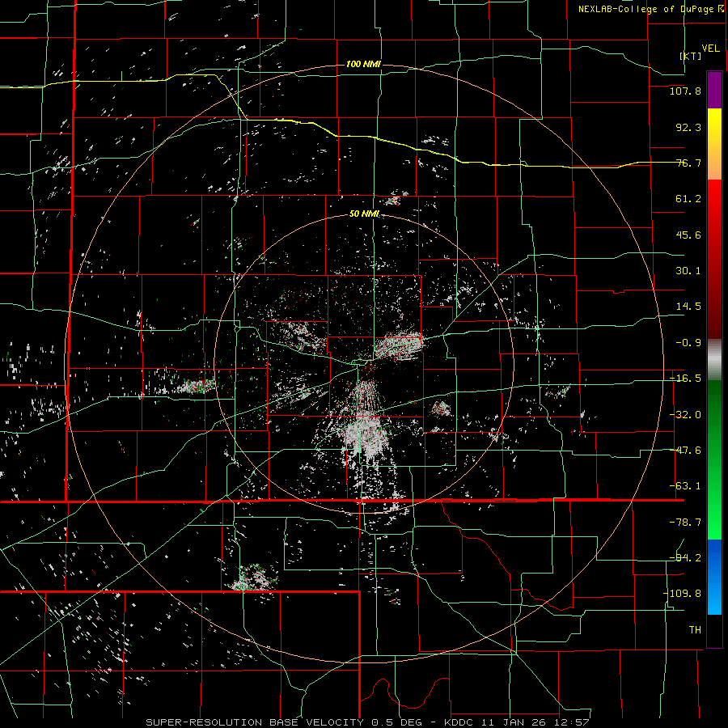Click the 50 NMI range ring label
This screenshot has width=728, height=728.
(x=365, y=214)
